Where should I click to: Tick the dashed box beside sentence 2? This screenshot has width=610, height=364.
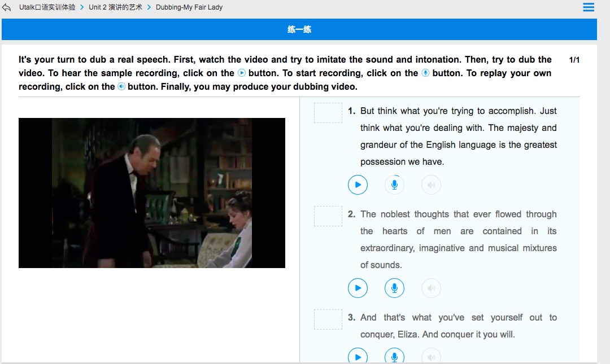coord(328,216)
